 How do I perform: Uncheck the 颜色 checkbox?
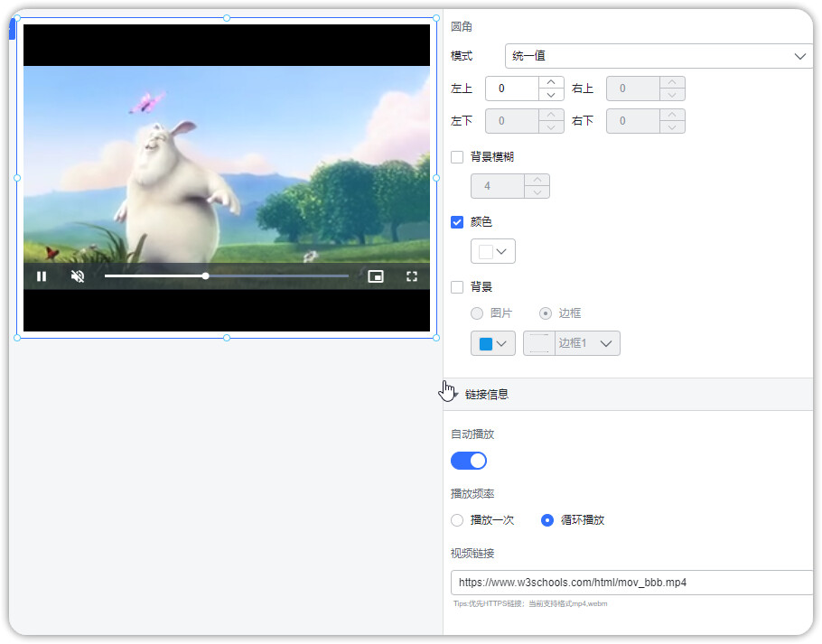[457, 222]
